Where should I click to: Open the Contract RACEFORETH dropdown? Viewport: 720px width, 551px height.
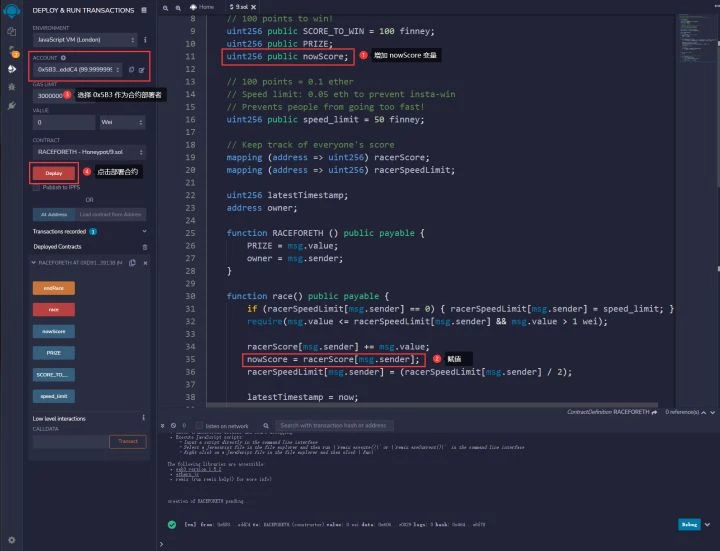pos(89,152)
